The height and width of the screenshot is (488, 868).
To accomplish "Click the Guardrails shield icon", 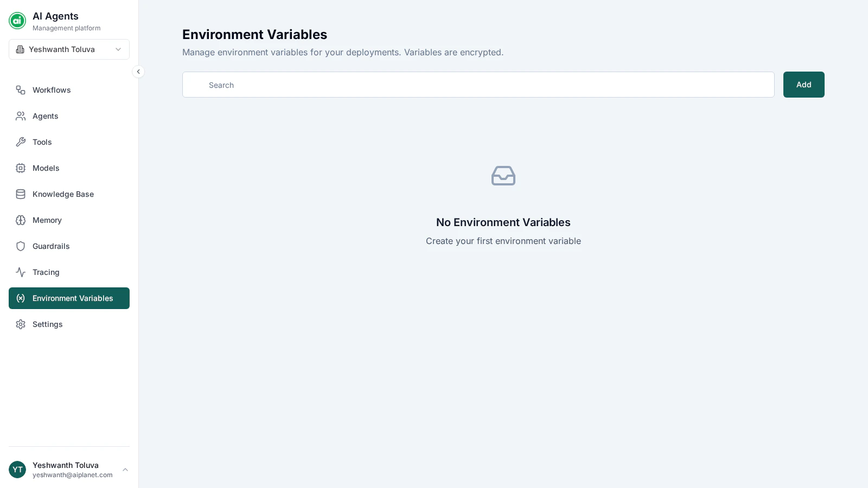I will [x=21, y=246].
